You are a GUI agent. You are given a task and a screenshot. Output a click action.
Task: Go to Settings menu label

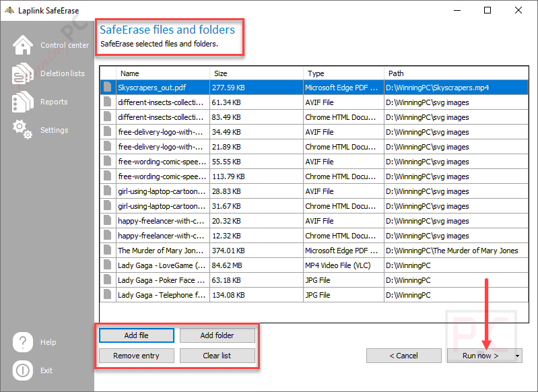(x=55, y=130)
